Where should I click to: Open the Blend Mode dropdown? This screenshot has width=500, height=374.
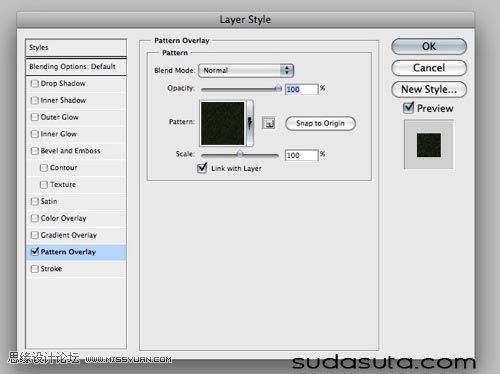(246, 71)
